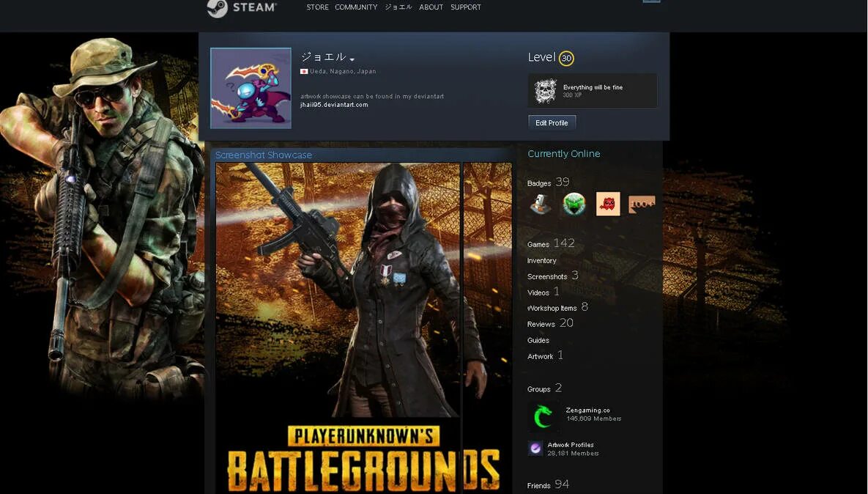Image resolution: width=868 pixels, height=494 pixels.
Task: Open the narrow right showcase screenshot
Action: (x=487, y=328)
